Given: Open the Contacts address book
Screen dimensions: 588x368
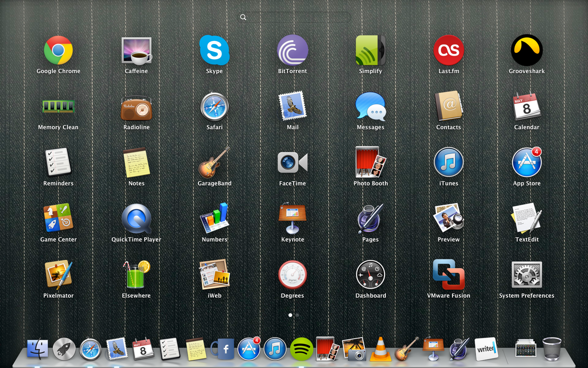Looking at the screenshot, I should (449, 106).
